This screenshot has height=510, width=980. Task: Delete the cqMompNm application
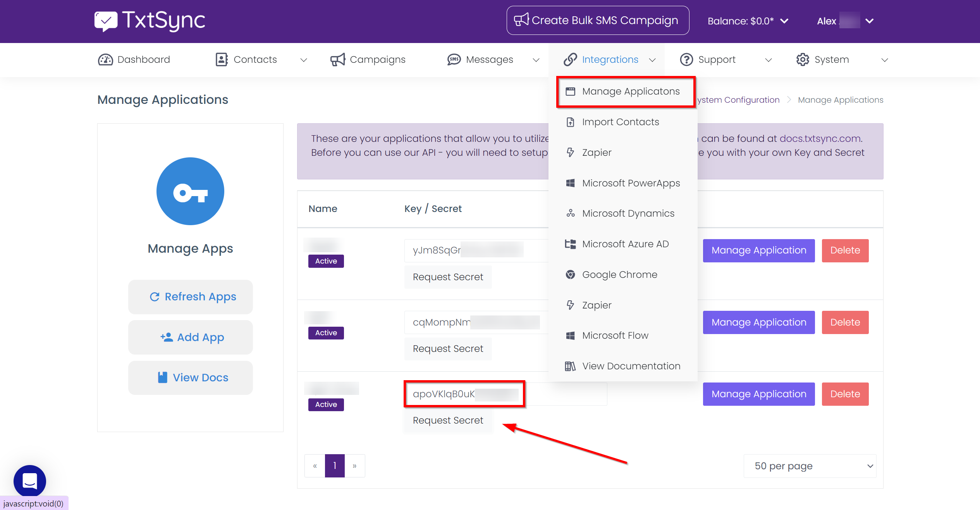(x=845, y=322)
